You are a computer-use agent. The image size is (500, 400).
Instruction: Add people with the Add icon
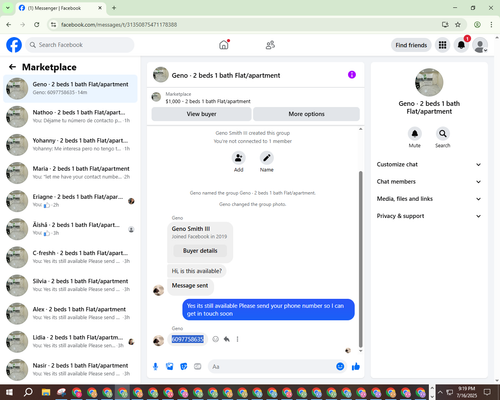coord(239,158)
